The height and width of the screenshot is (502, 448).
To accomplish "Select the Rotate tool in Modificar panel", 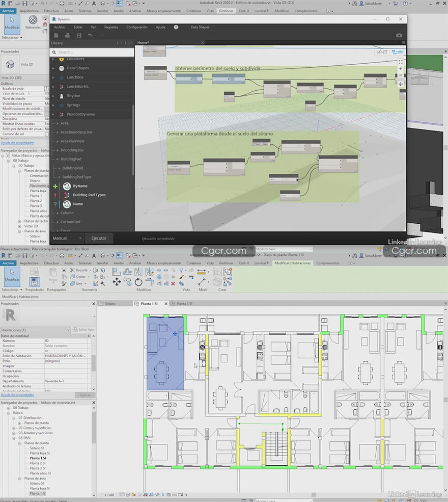I will (138, 282).
